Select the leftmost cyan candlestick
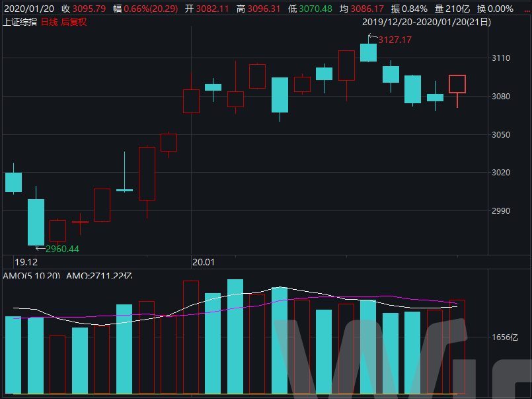Viewport: 532px width, 399px height. point(13,182)
